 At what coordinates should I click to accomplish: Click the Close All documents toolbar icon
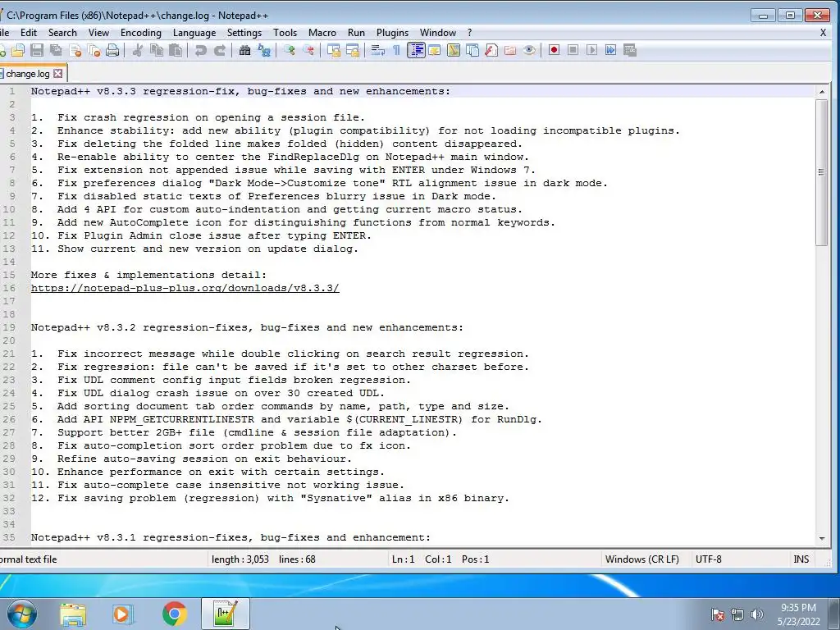tap(94, 50)
